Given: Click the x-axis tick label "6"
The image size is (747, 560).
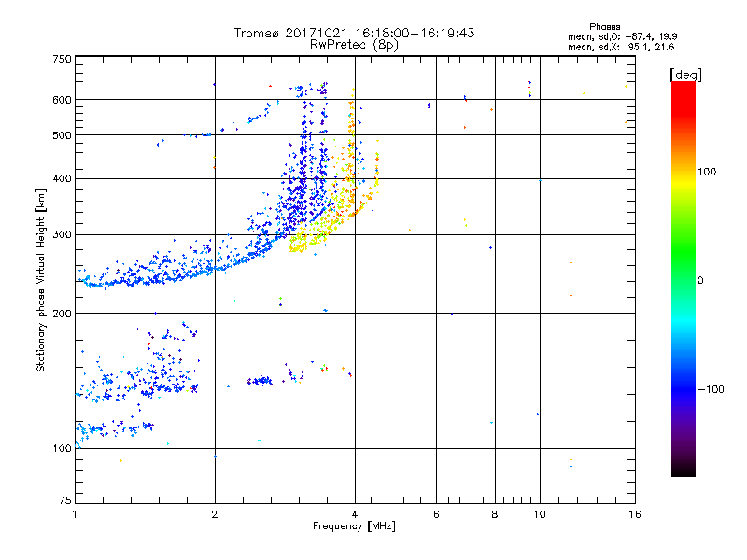Looking at the screenshot, I should tap(436, 514).
